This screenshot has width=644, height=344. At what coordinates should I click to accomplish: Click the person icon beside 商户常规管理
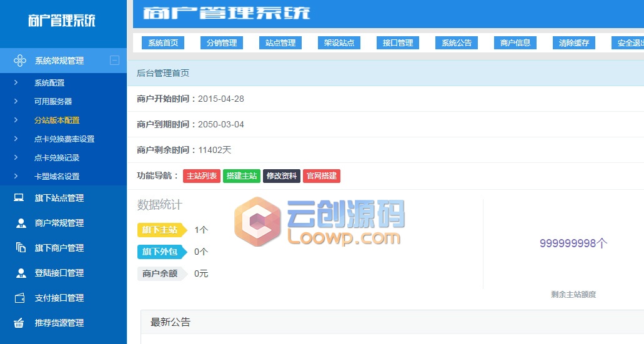pyautogui.click(x=21, y=223)
